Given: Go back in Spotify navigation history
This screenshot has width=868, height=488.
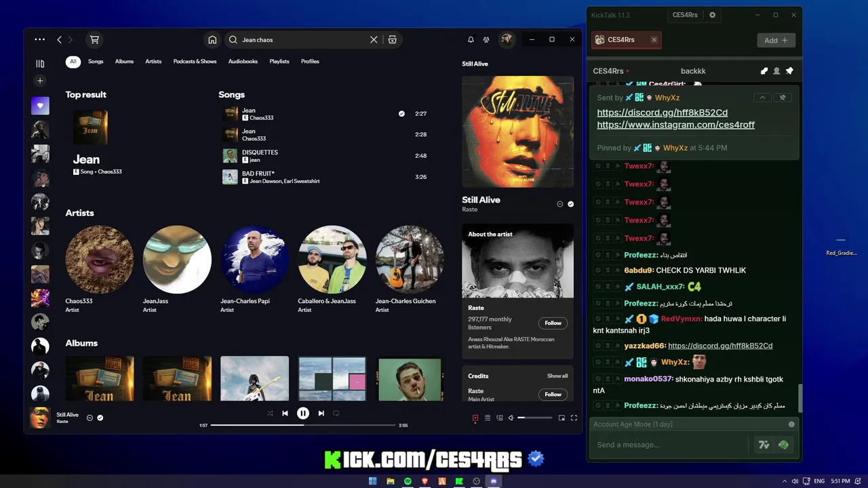Looking at the screenshot, I should (x=59, y=40).
